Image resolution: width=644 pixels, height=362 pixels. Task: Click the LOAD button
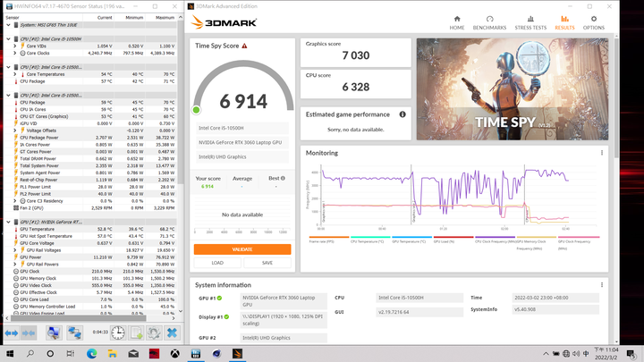(217, 263)
